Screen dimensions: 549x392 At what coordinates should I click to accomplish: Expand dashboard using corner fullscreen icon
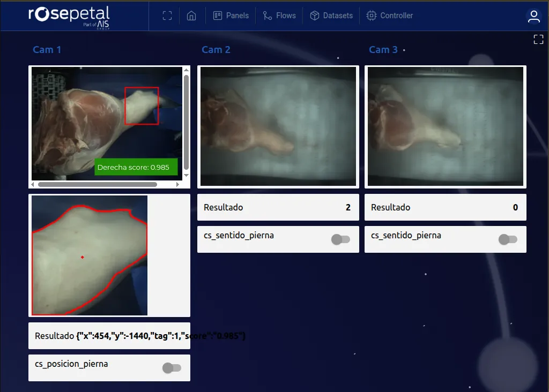click(x=538, y=39)
